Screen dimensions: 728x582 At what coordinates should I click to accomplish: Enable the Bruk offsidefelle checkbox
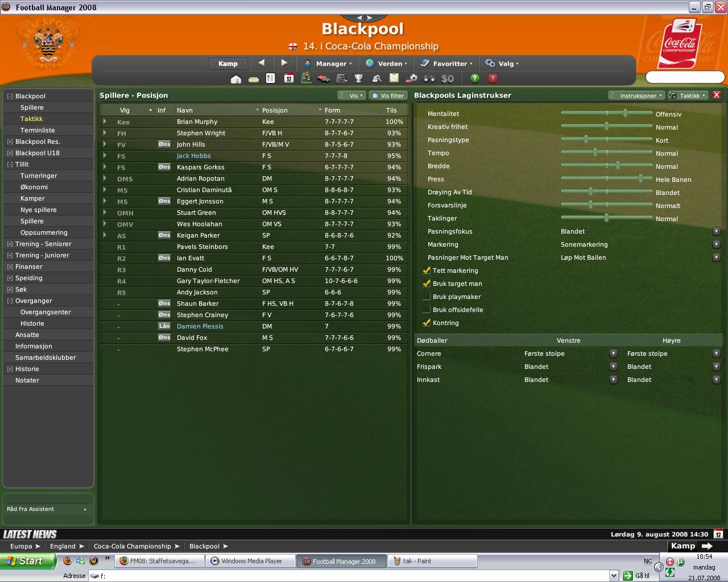click(427, 310)
